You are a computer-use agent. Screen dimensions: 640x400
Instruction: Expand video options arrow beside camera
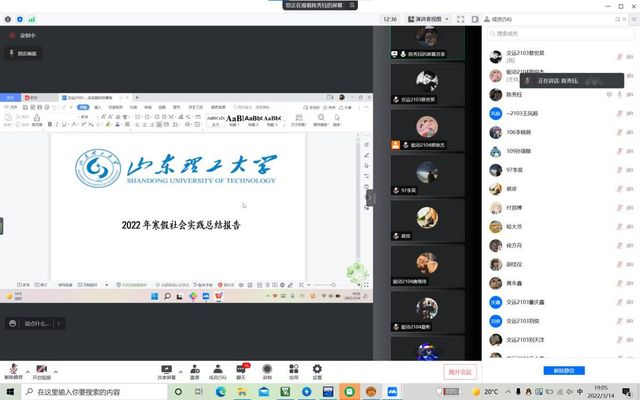pyautogui.click(x=54, y=366)
